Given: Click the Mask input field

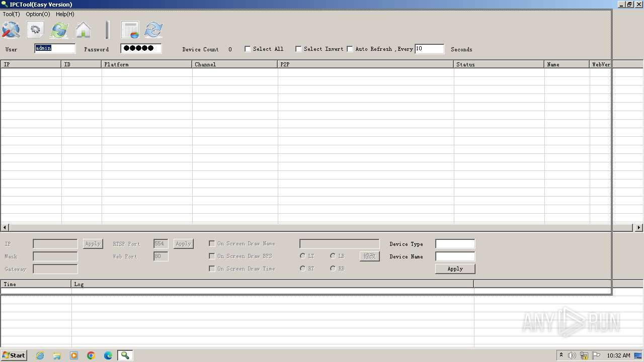Looking at the screenshot, I should (55, 256).
